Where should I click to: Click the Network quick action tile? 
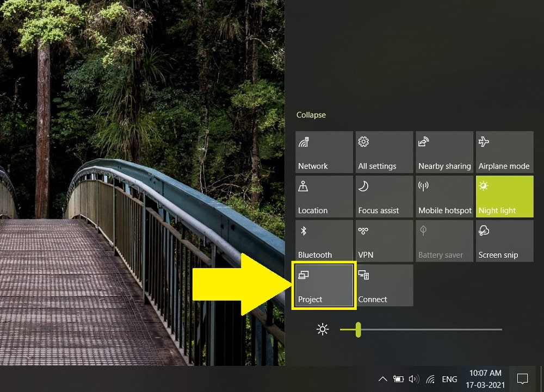click(x=324, y=152)
